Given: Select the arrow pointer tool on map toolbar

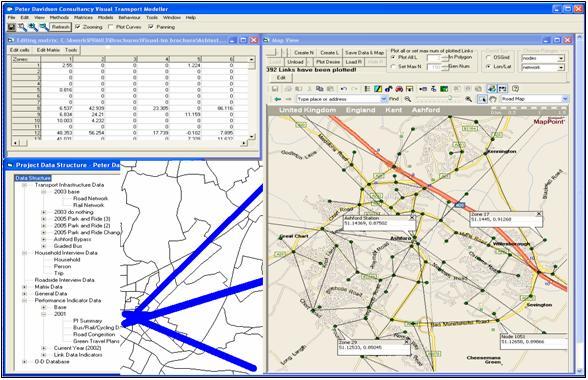Looking at the screenshot, I should pyautogui.click(x=482, y=99).
